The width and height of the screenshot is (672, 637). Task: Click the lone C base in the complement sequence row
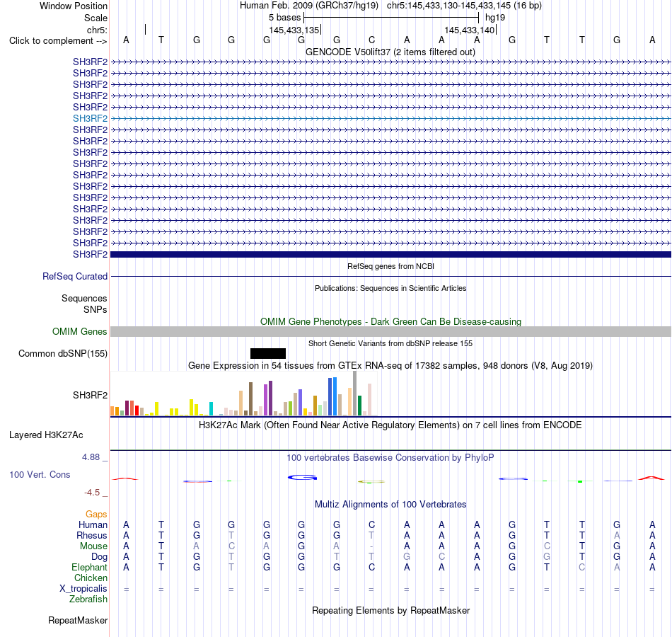(371, 40)
